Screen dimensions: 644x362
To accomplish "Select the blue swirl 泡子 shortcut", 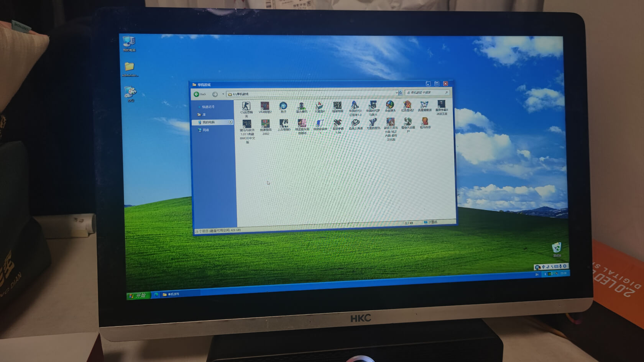I will click(x=283, y=107).
